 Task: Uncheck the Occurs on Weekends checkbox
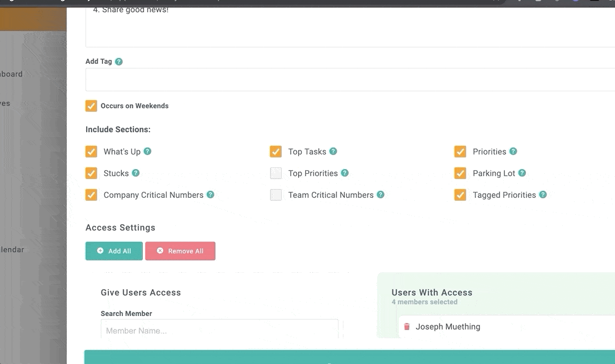91,106
